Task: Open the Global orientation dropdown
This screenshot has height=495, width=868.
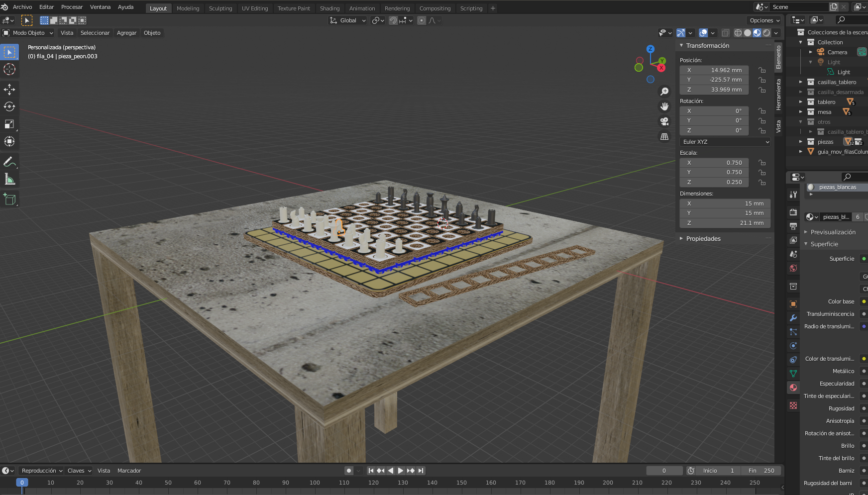Action: [348, 20]
